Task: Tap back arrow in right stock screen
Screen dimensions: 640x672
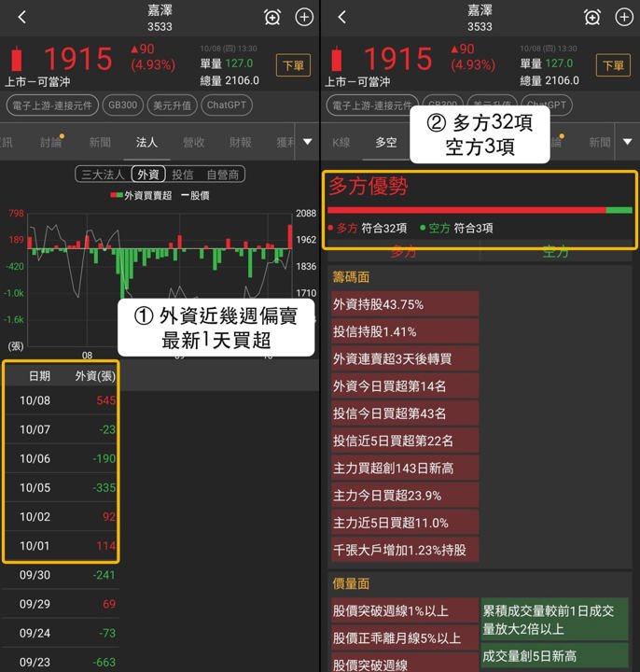Action: click(x=341, y=17)
